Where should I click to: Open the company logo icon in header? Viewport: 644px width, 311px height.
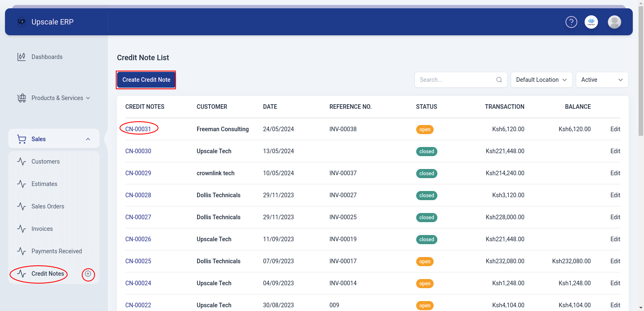[x=591, y=22]
